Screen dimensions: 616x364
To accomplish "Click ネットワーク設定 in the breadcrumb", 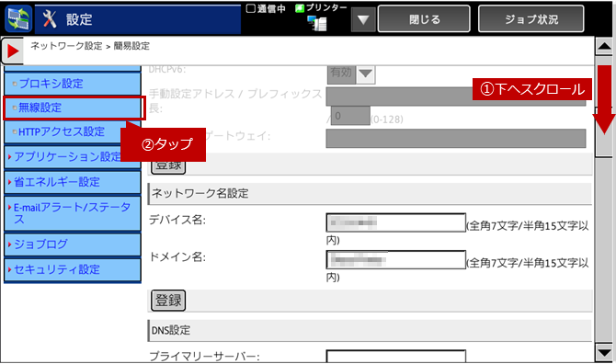I will 66,46.
